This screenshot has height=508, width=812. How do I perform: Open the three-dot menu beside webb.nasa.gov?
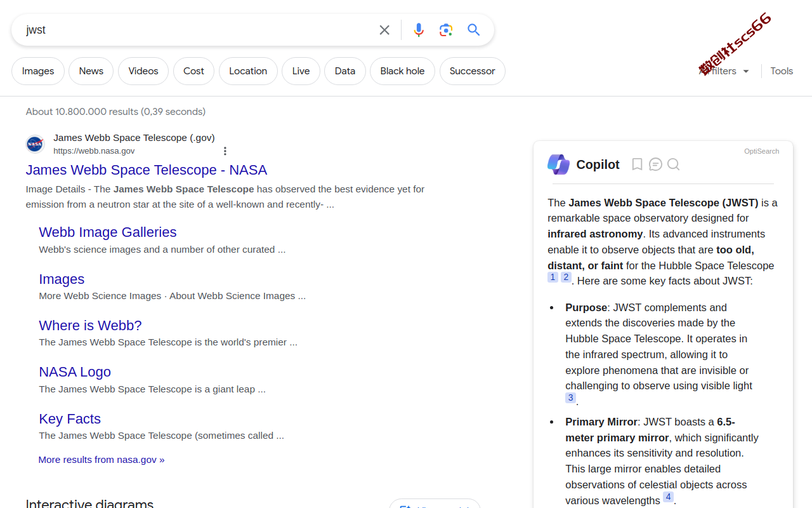click(x=225, y=151)
